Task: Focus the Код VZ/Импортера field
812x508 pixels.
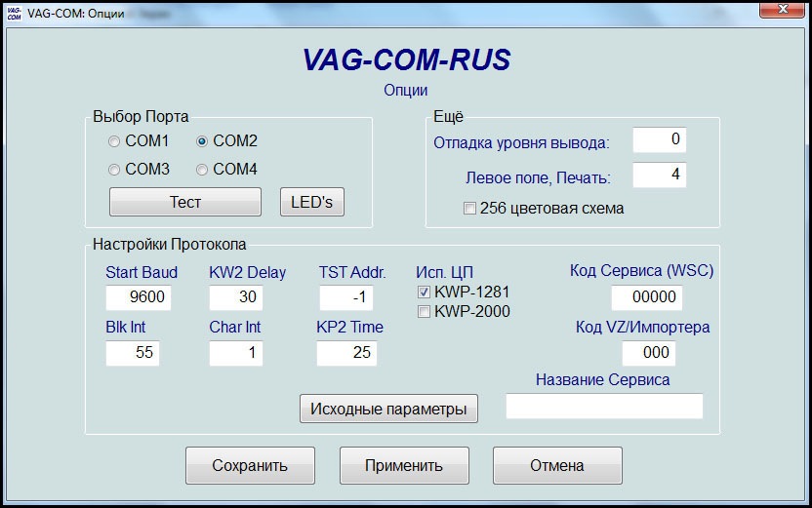Action: (649, 353)
